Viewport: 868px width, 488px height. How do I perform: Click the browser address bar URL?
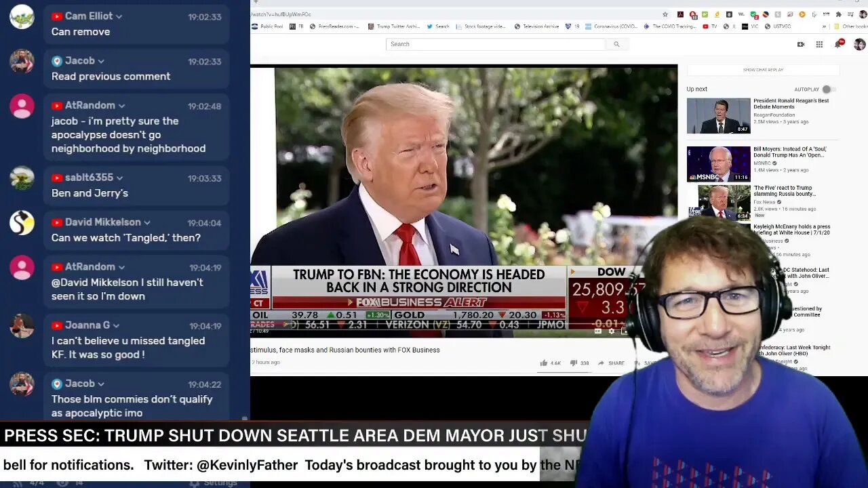point(281,14)
